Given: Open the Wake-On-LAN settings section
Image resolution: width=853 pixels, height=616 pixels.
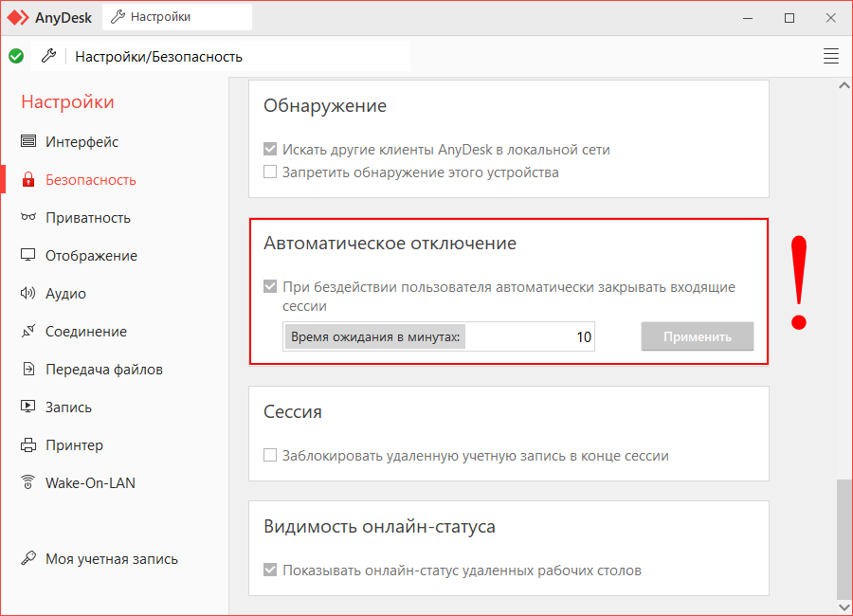Looking at the screenshot, I should 90,483.
